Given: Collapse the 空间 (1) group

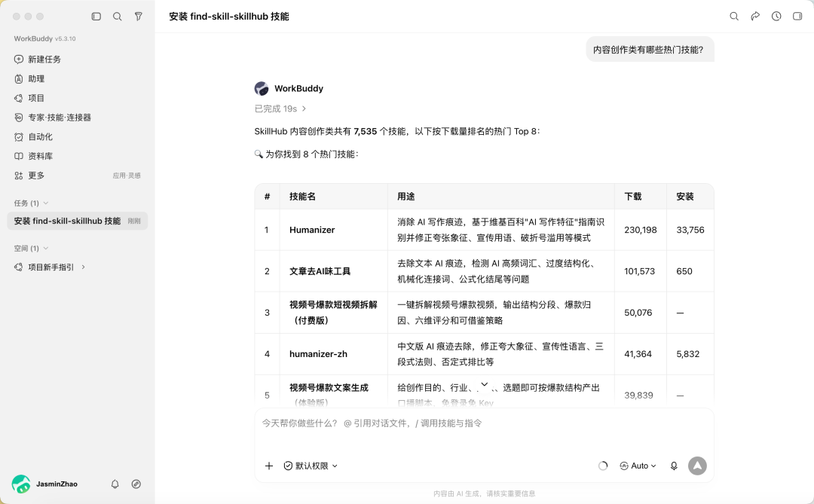Looking at the screenshot, I should click(31, 248).
